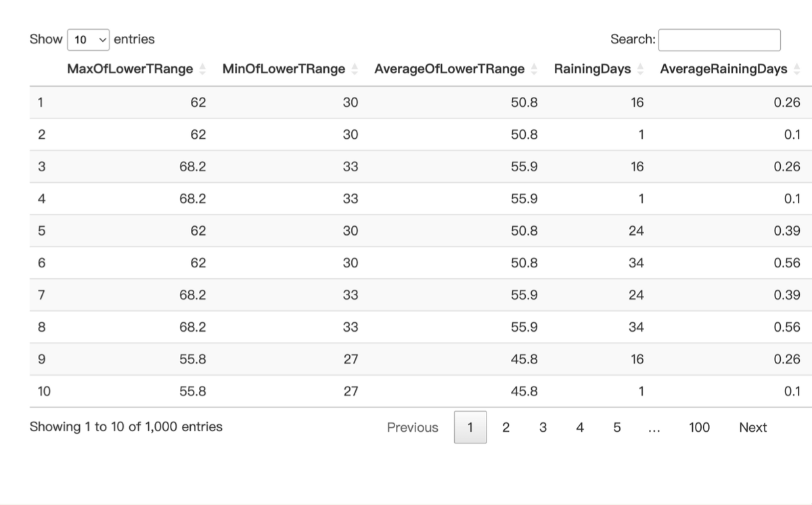This screenshot has width=812, height=505.
Task: Click the AverageRainingDays column header text
Action: [723, 69]
